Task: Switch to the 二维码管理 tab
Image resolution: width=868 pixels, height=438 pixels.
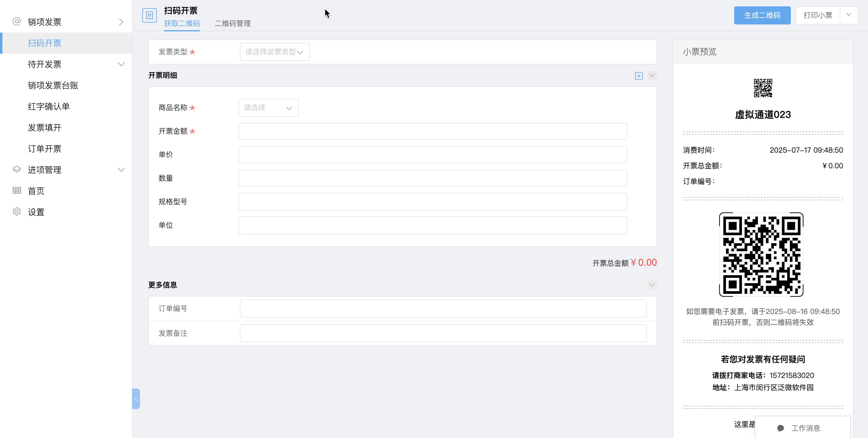Action: [x=232, y=23]
